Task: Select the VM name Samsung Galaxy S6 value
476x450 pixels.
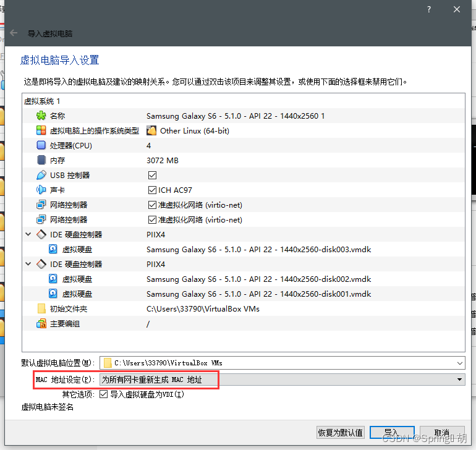Action: [x=236, y=116]
